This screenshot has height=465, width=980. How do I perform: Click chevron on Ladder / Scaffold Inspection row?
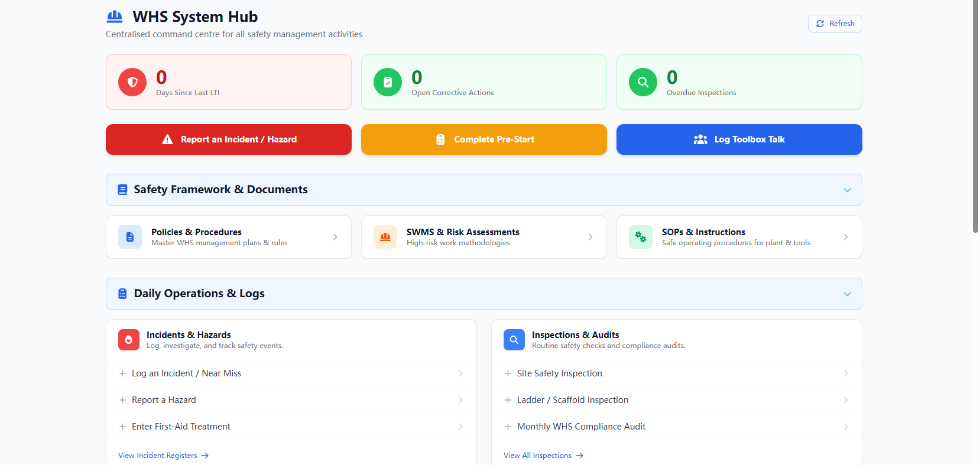846,400
